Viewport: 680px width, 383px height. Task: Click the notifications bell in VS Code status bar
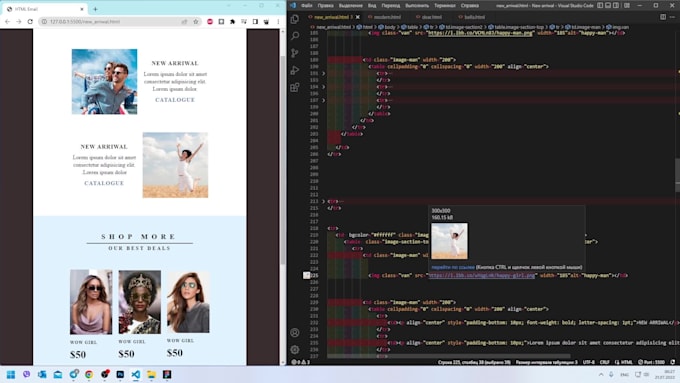[673, 362]
